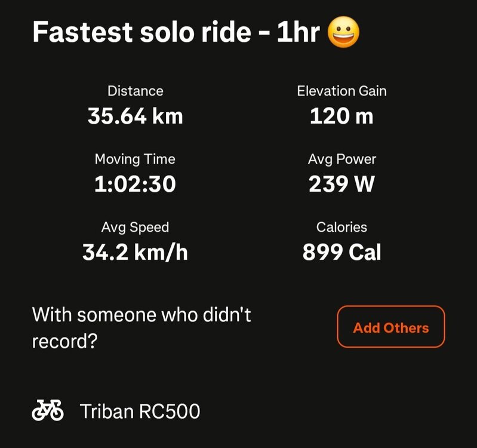Tap the Calories label
477x448 pixels.
(341, 227)
